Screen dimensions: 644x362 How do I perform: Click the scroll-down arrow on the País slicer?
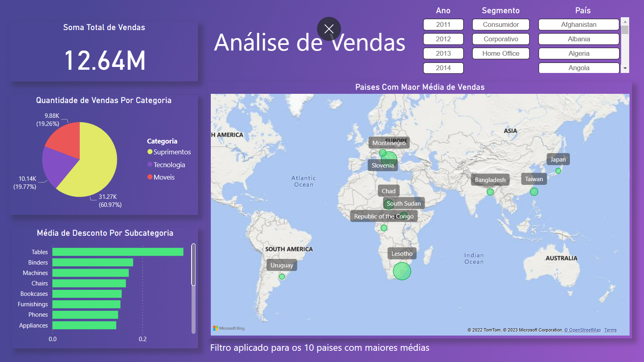[625, 69]
